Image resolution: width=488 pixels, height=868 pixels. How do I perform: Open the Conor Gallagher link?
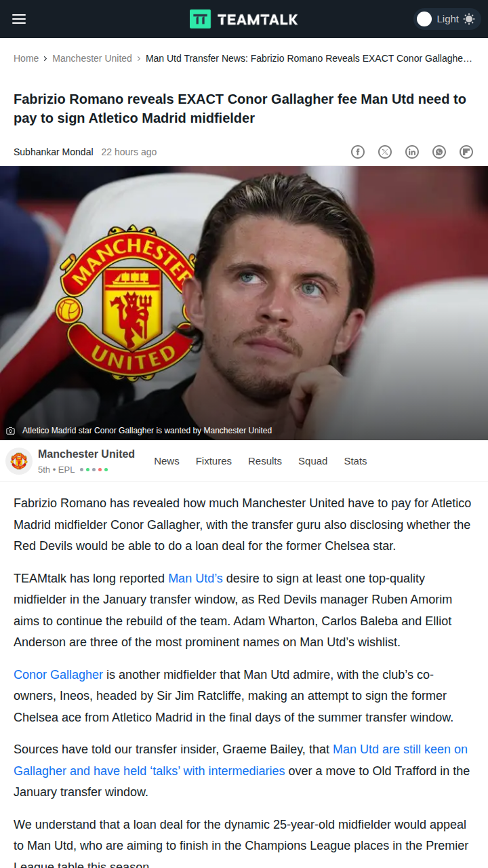click(x=58, y=675)
